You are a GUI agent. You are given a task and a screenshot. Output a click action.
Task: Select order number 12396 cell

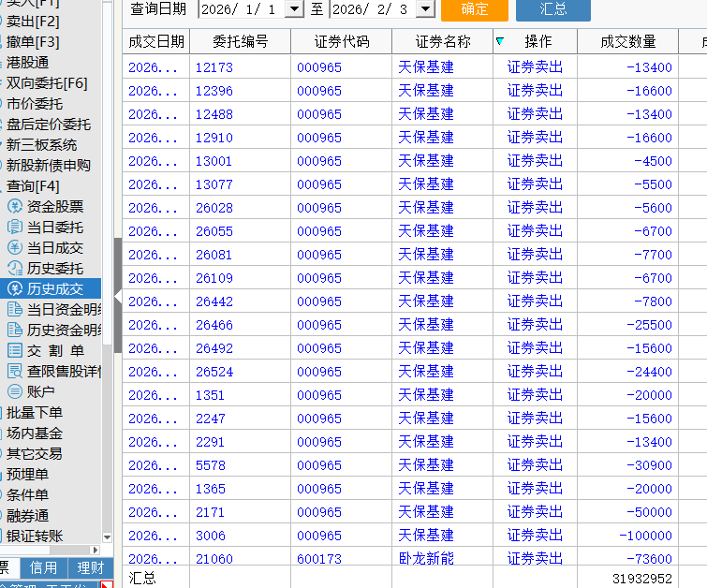coord(241,91)
